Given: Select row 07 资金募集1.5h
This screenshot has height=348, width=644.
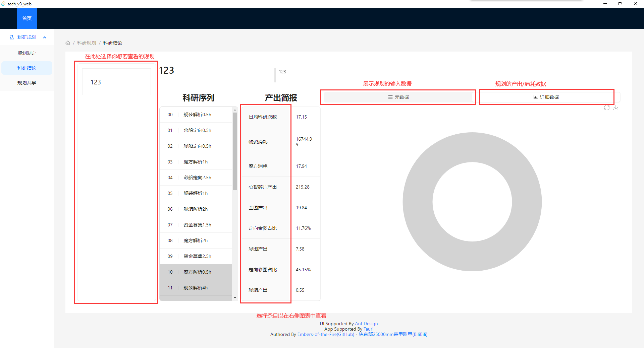Looking at the screenshot, I should click(x=196, y=225).
